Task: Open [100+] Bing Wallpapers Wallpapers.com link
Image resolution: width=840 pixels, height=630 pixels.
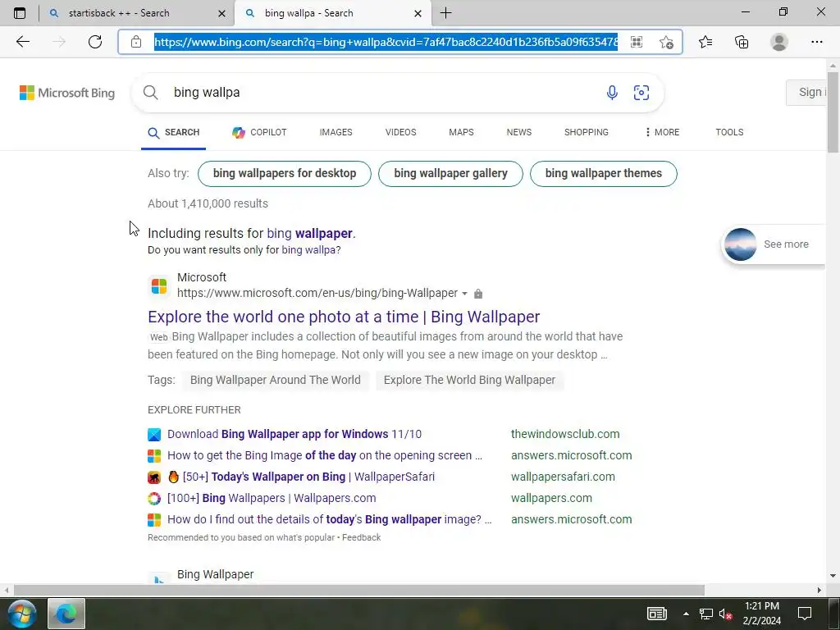Action: pyautogui.click(x=272, y=498)
